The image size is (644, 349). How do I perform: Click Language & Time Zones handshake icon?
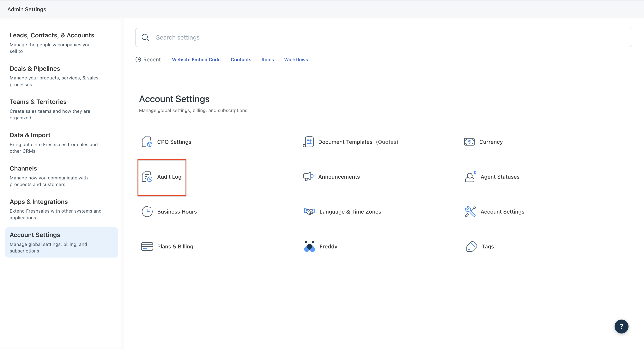[309, 212]
